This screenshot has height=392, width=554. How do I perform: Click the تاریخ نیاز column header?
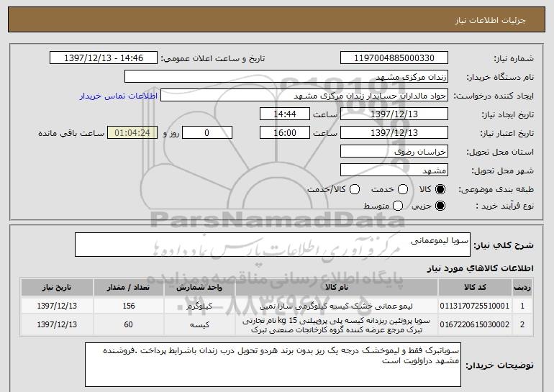[57, 288]
